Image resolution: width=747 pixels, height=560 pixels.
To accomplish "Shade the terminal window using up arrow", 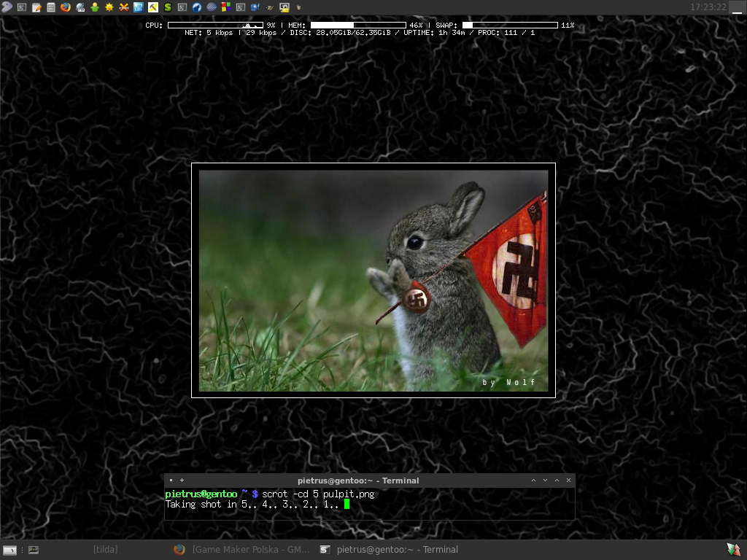I will click(x=533, y=481).
